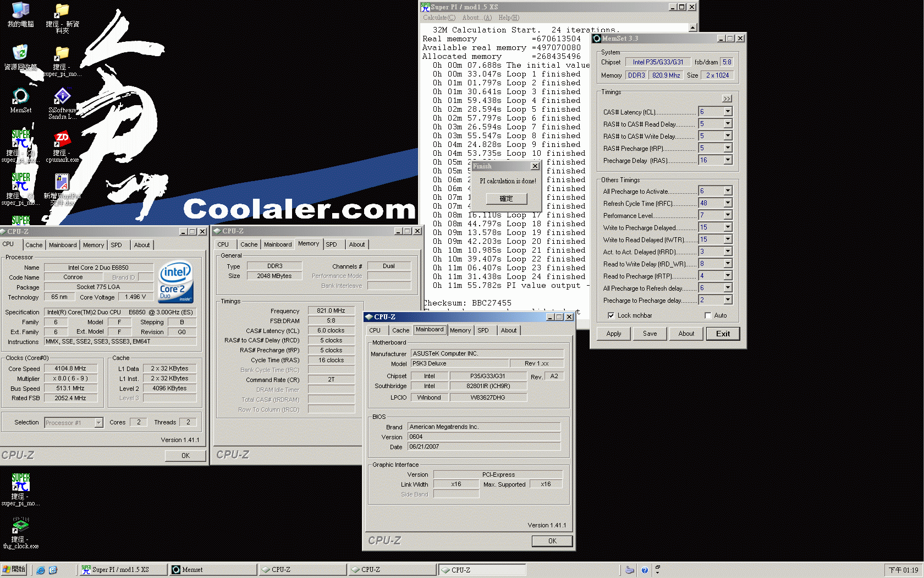The width and height of the screenshot is (924, 578).
Task: Open Precharge Delay (tRAS) dropdown
Action: coord(728,160)
